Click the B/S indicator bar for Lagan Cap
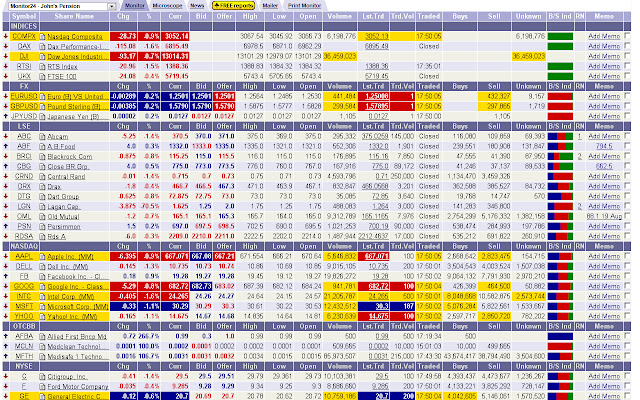This screenshot has width=640, height=400. tap(560, 206)
